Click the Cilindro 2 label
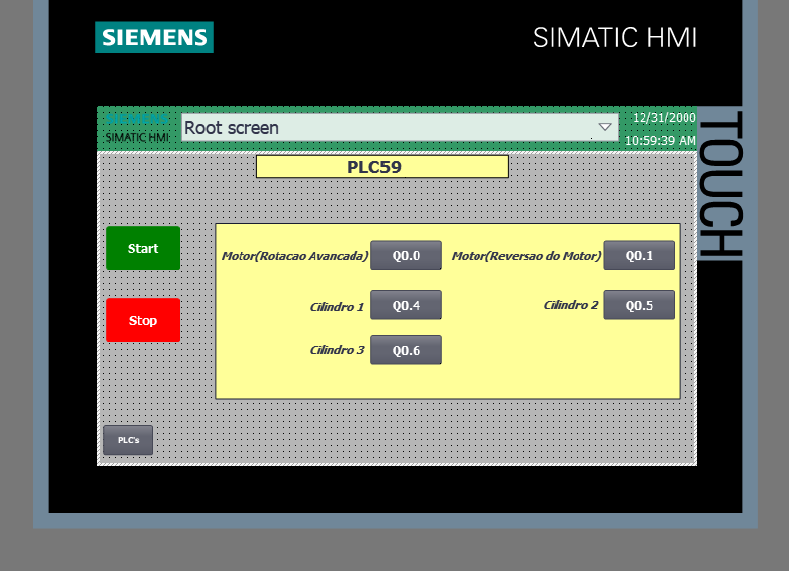The width and height of the screenshot is (789, 571). coord(571,305)
